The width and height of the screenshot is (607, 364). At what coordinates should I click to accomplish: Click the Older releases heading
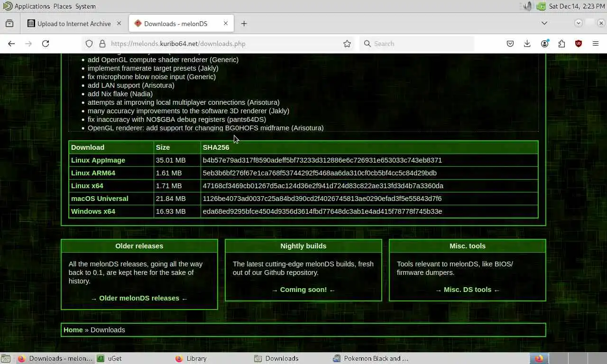[139, 246]
